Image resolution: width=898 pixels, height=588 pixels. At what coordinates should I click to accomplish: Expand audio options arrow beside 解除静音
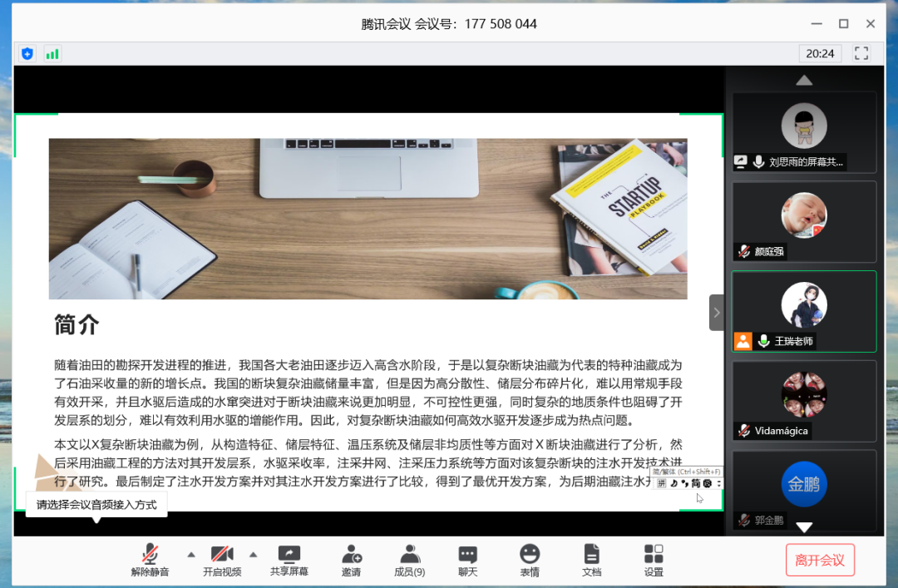(x=190, y=554)
